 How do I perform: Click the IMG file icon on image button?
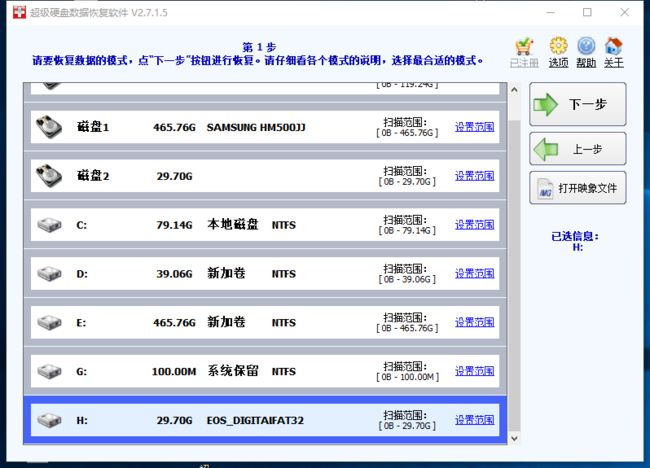(545, 189)
